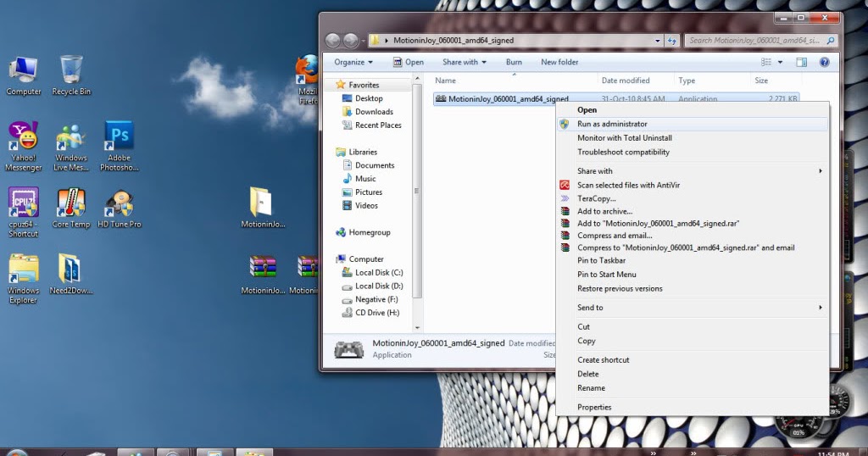
Task: Select the Yahoo! Messenger desktop shortcut
Action: tap(23, 146)
